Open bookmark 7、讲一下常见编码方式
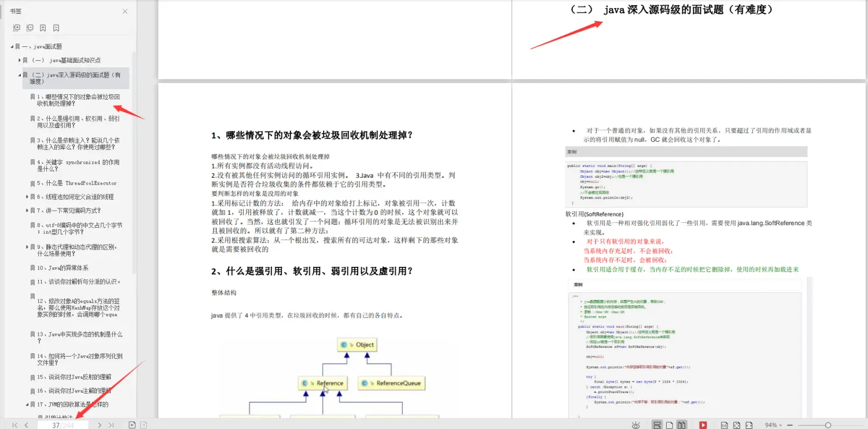 pyautogui.click(x=69, y=211)
